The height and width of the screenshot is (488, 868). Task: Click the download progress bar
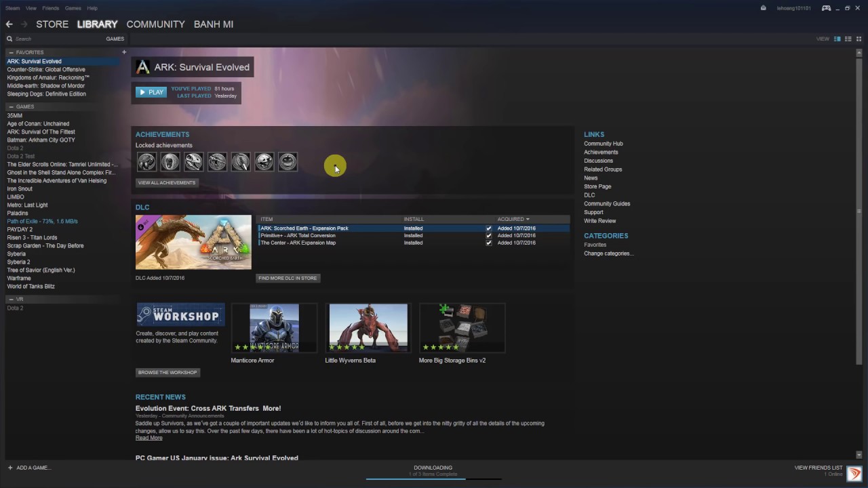pyautogui.click(x=433, y=479)
